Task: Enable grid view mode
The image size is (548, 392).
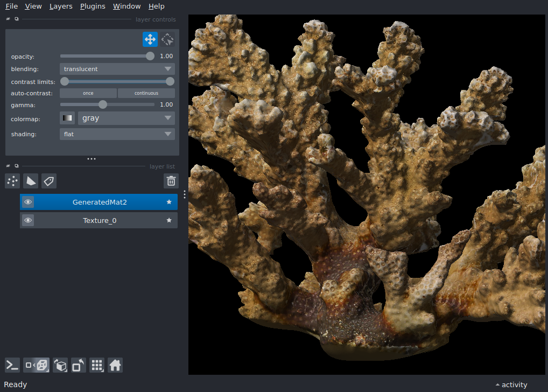Action: point(97,365)
